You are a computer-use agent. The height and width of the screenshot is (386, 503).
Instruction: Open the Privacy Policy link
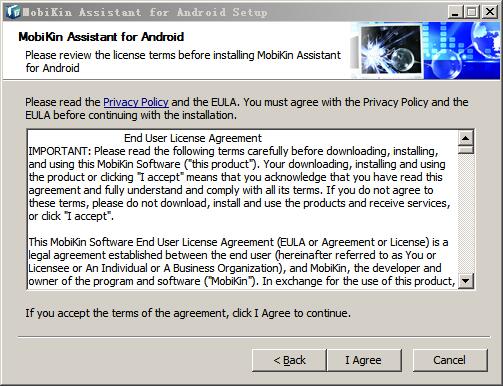pos(136,102)
